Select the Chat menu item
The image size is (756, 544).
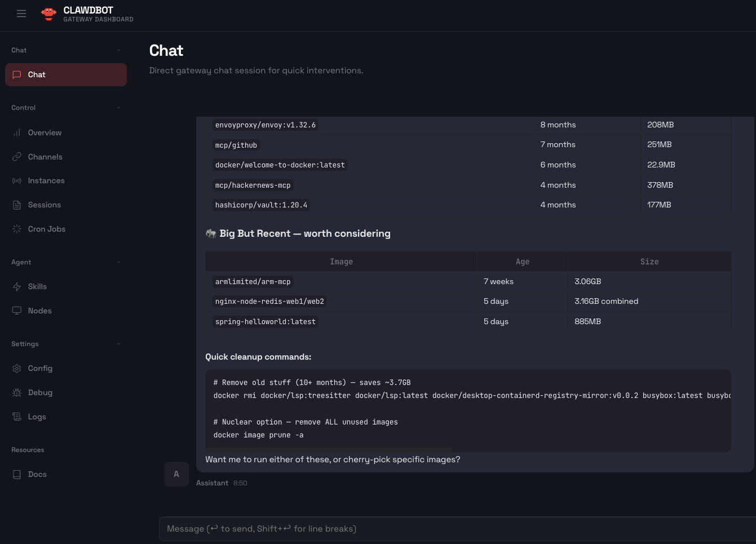[66, 75]
